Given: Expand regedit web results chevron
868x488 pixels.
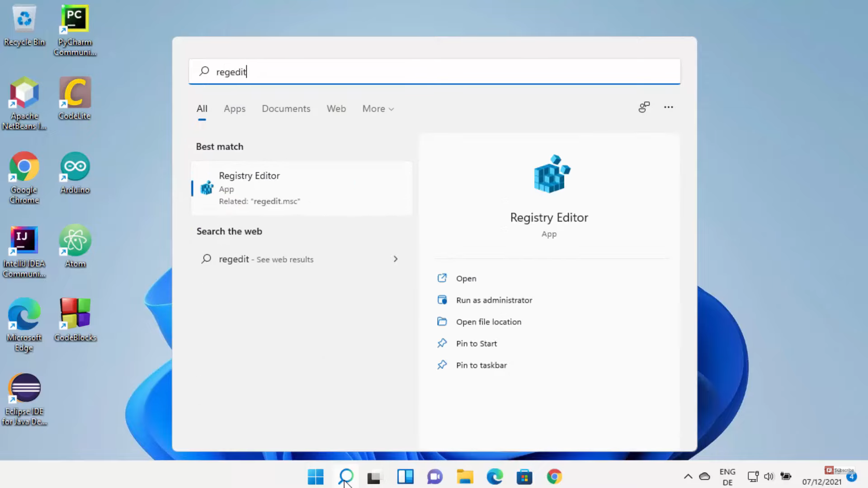Looking at the screenshot, I should tap(396, 259).
